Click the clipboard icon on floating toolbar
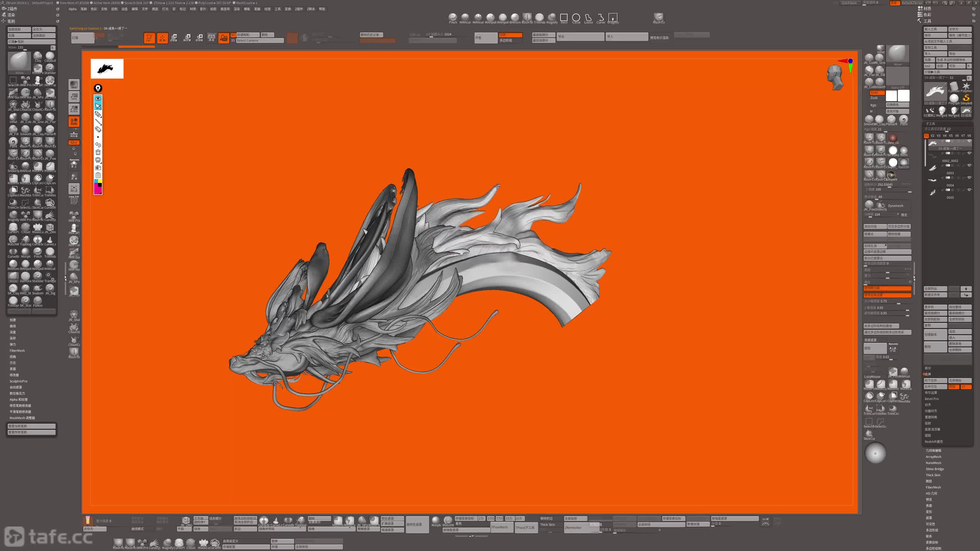Screen dimensions: 980x551 tap(98, 175)
